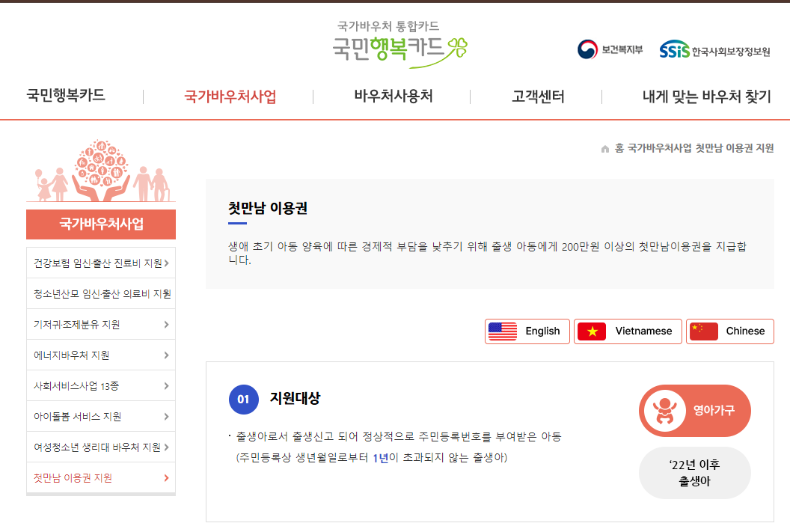This screenshot has width=790, height=532.
Task: Expand chevron beside 기저귀·조제분유 지원
Action: pyautogui.click(x=166, y=325)
